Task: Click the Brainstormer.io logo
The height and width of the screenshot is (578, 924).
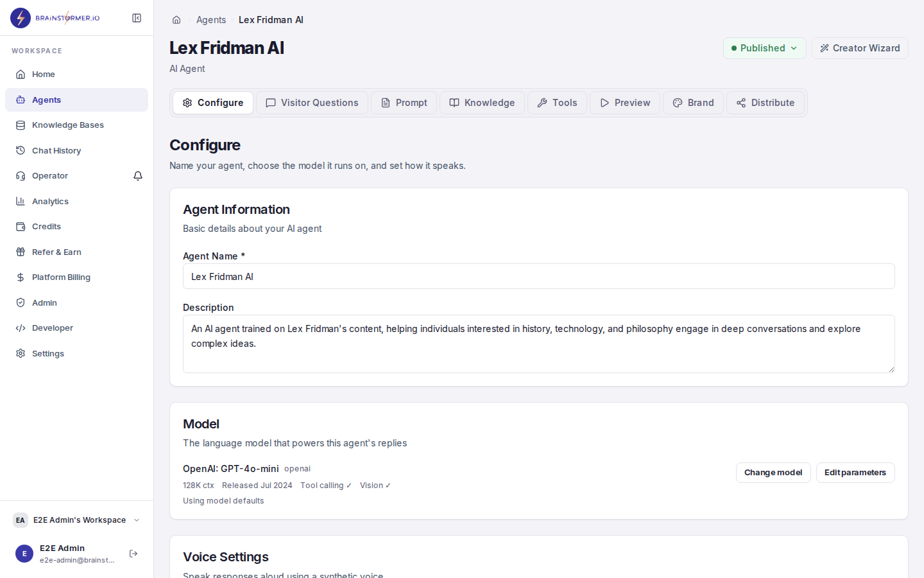Action: [55, 18]
